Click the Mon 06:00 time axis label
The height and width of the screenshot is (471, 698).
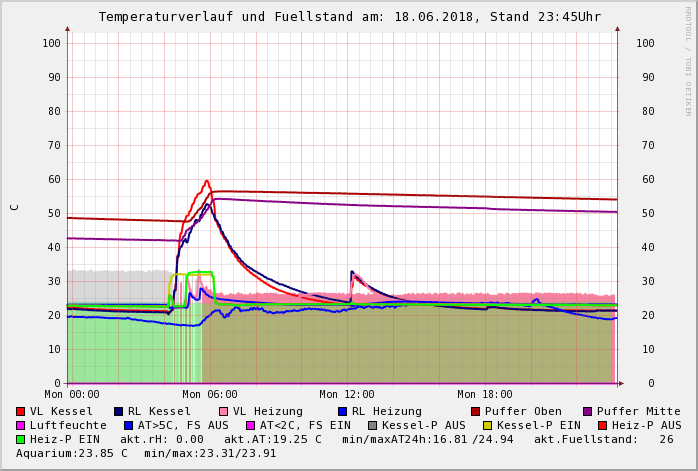coord(210,394)
